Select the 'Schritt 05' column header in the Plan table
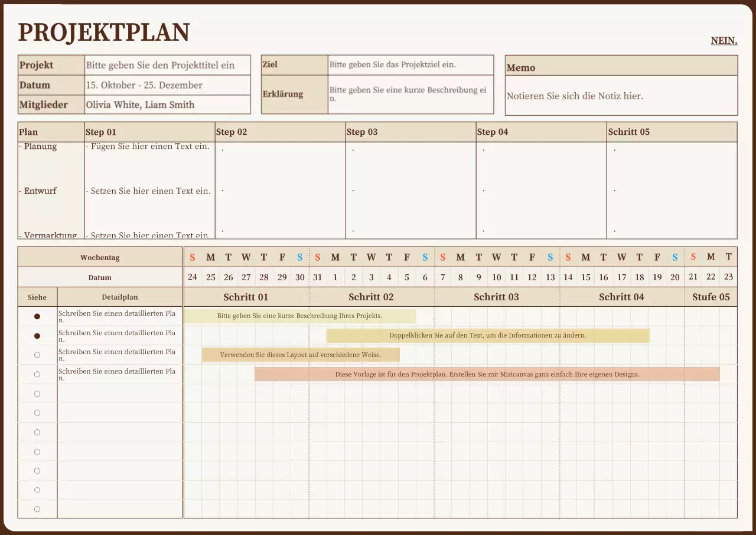Image resolution: width=756 pixels, height=535 pixels. click(x=629, y=132)
